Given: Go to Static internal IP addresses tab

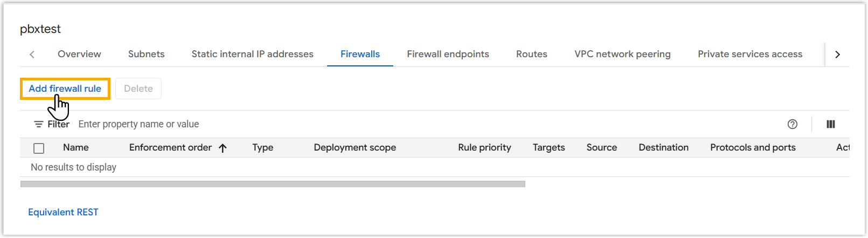Looking at the screenshot, I should coord(252,54).
